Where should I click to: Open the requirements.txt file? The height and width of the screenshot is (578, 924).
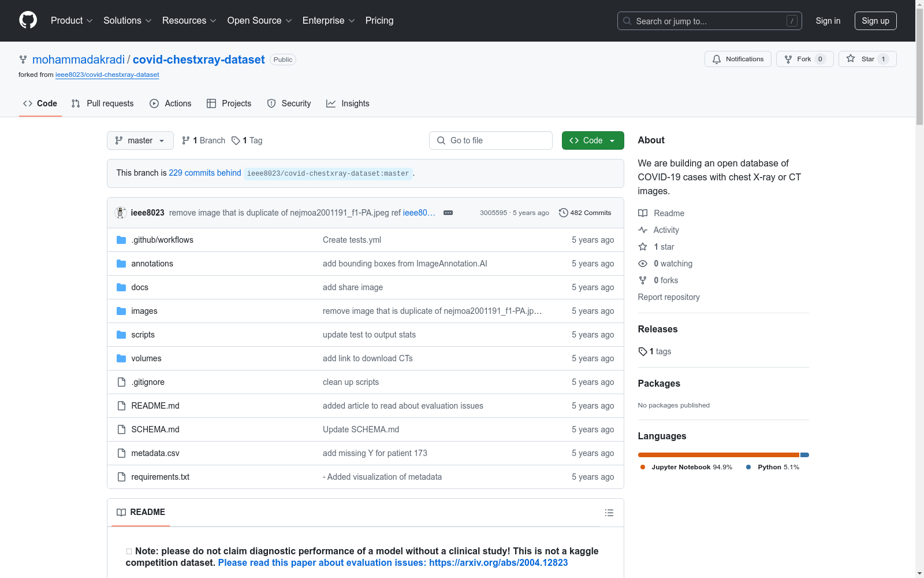click(160, 477)
